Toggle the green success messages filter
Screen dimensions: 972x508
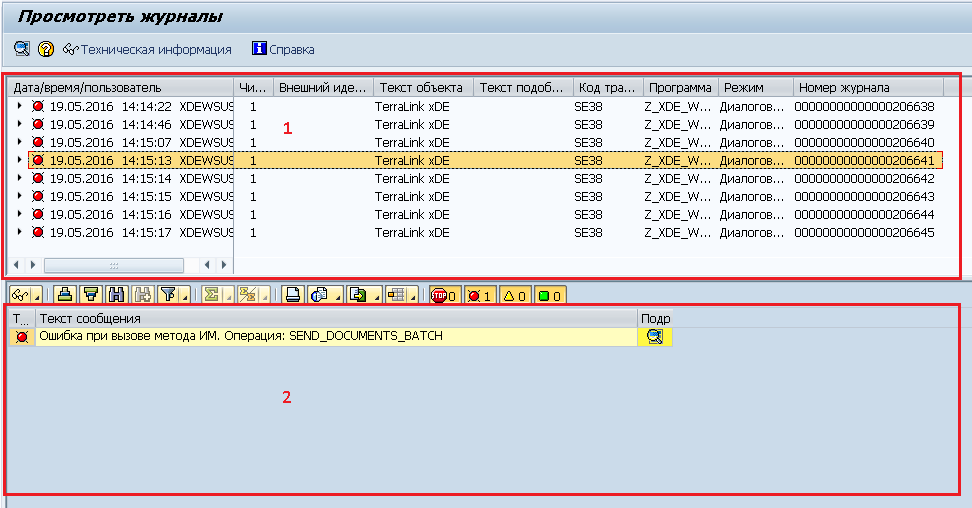tap(550, 295)
